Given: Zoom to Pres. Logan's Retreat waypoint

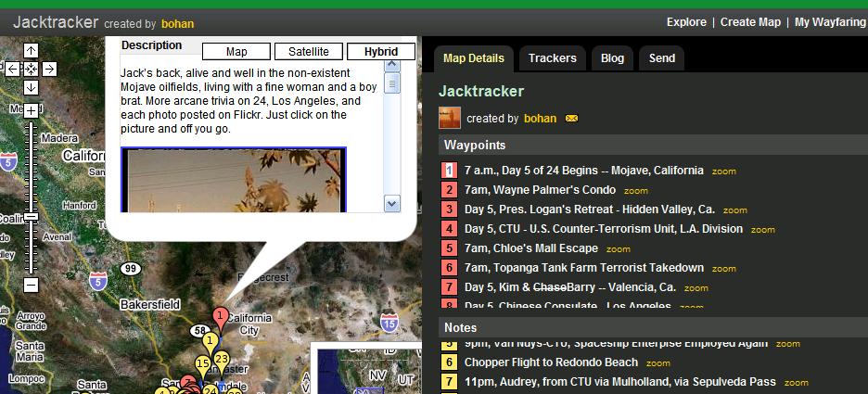Looking at the screenshot, I should (735, 210).
